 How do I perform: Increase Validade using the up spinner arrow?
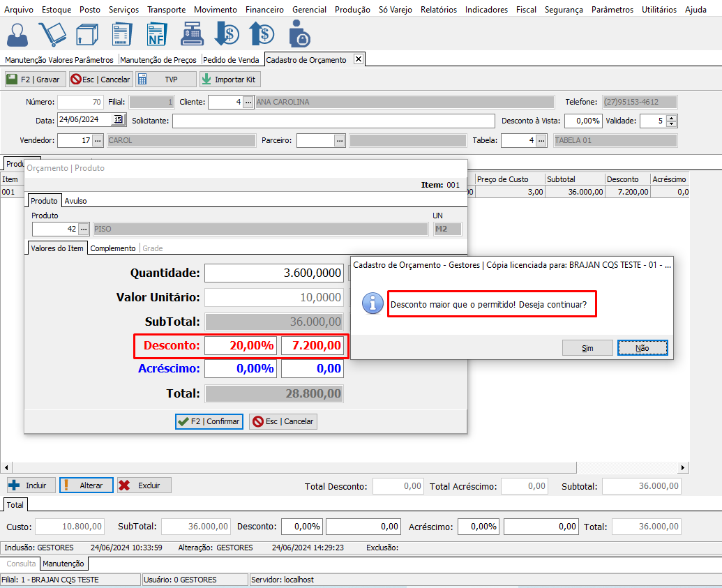(x=671, y=117)
